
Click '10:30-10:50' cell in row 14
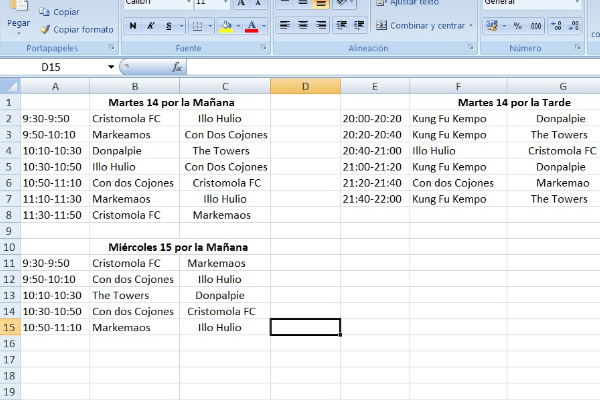(55, 311)
